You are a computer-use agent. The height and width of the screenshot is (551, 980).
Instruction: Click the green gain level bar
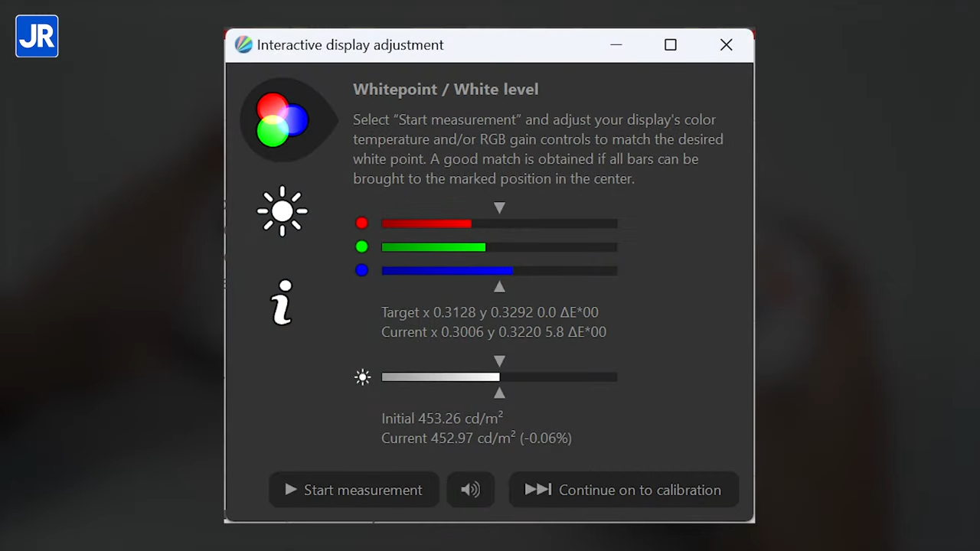click(498, 247)
